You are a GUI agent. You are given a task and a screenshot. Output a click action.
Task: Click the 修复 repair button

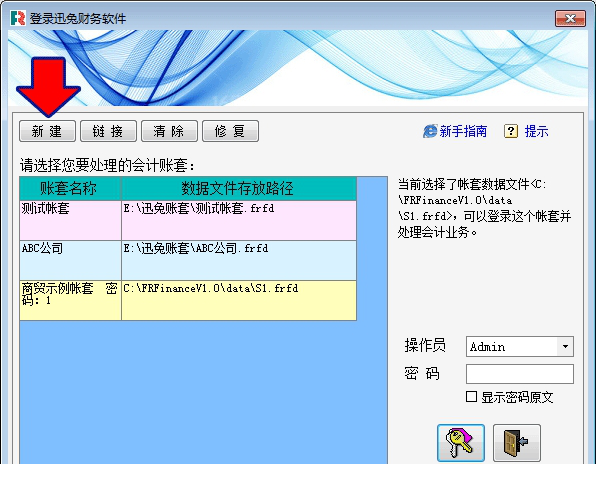(x=230, y=131)
